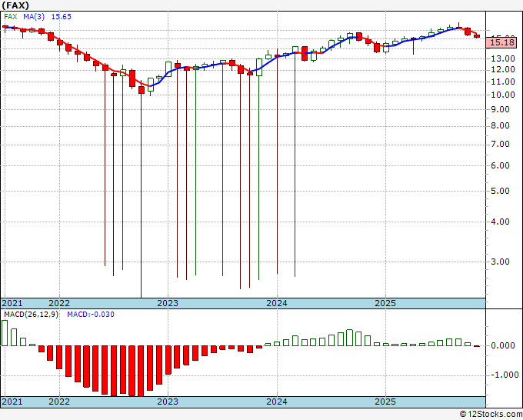Viewport: 523px width, 420px height.
Task: Click the -1.000 MACD axis label
Action: [505, 375]
